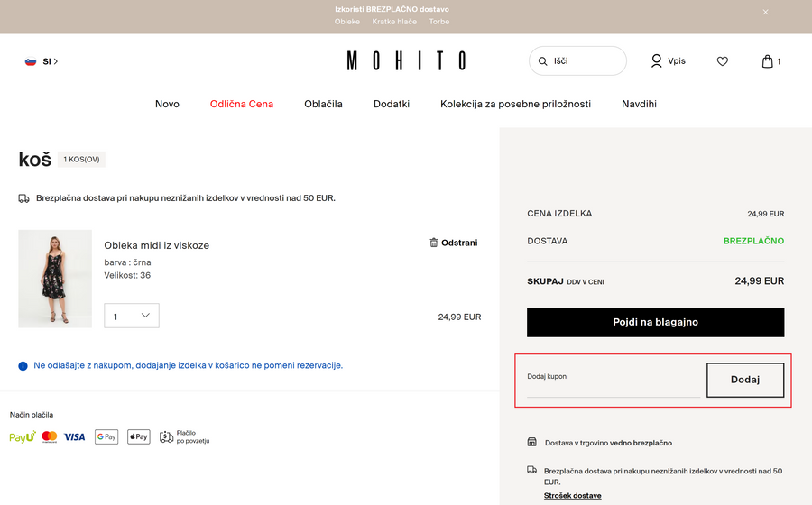
Task: Click the MOHITO logo
Action: click(406, 61)
